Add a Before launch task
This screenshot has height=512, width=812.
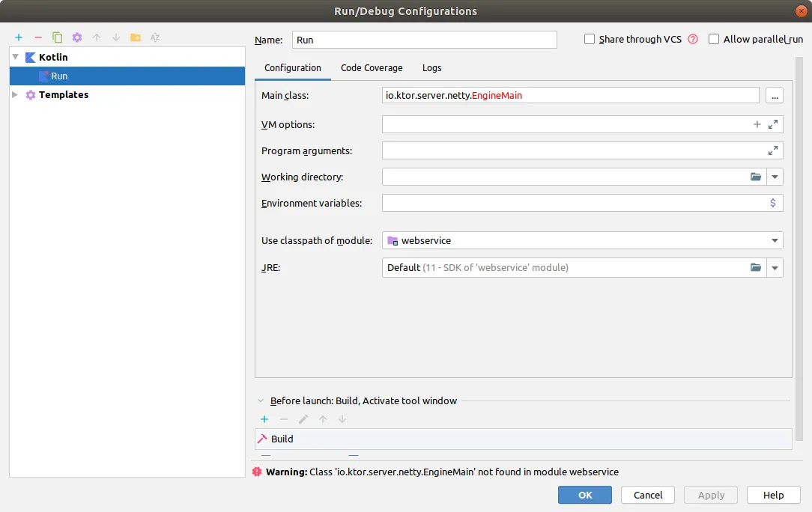tap(264, 420)
